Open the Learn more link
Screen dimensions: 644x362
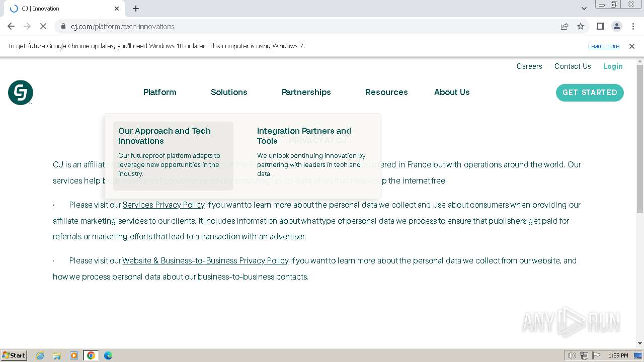pos(604,46)
